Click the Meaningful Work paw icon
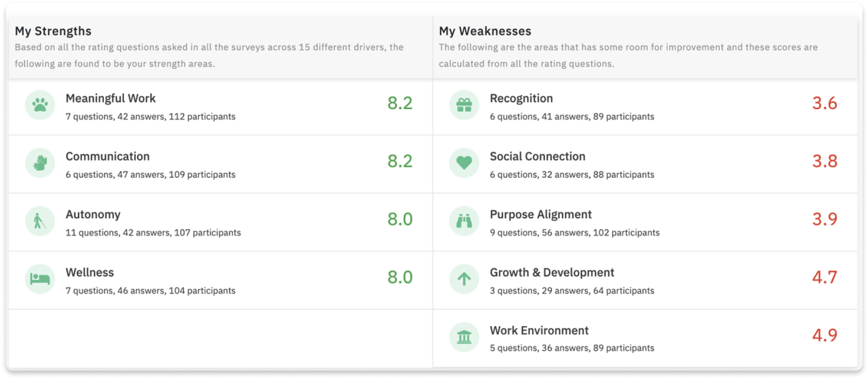Screen dimensions: 868x379 (x=40, y=105)
